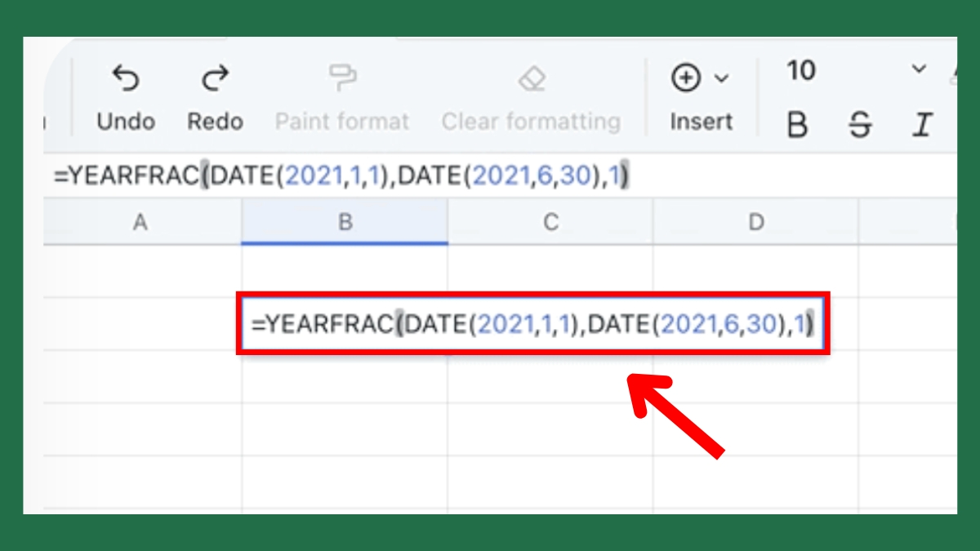980x551 pixels.
Task: Select the Paint format roller icon
Action: (341, 78)
